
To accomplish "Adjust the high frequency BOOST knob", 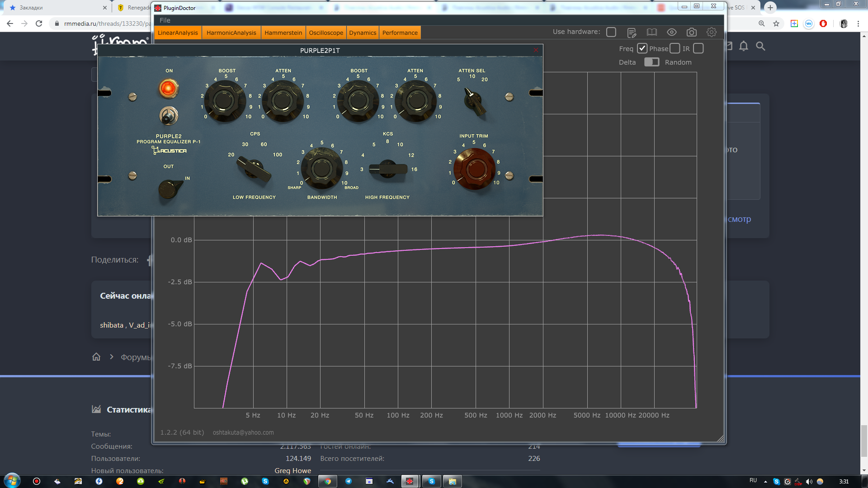I will pyautogui.click(x=358, y=101).
